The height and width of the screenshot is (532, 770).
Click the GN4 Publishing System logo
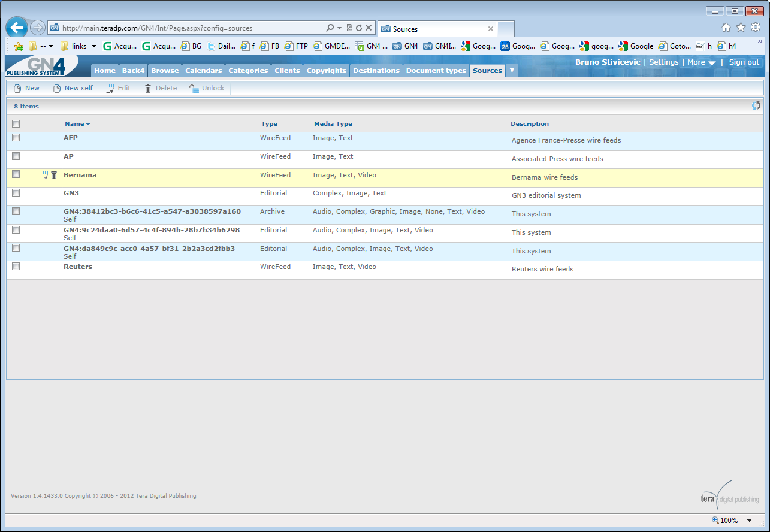tap(41, 66)
